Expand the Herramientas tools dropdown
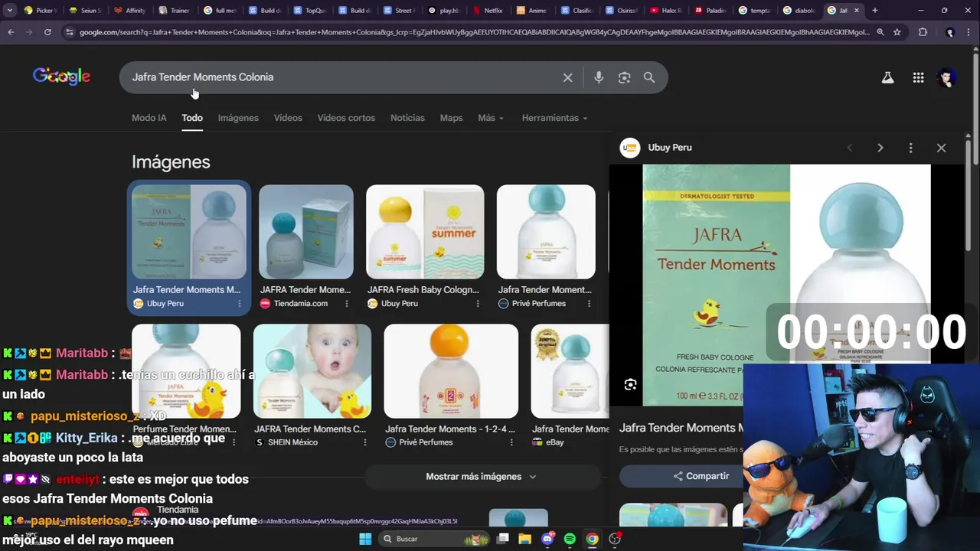This screenshot has width=980, height=551. tap(554, 118)
